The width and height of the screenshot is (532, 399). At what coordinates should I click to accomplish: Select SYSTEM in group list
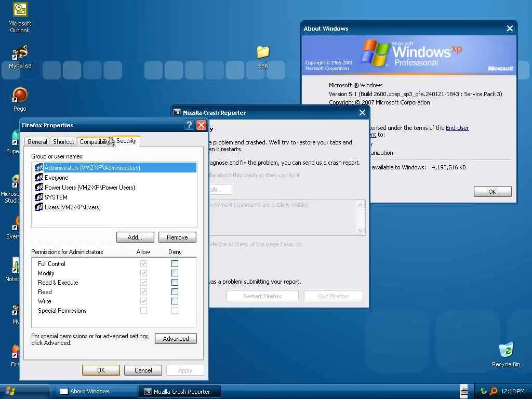56,197
